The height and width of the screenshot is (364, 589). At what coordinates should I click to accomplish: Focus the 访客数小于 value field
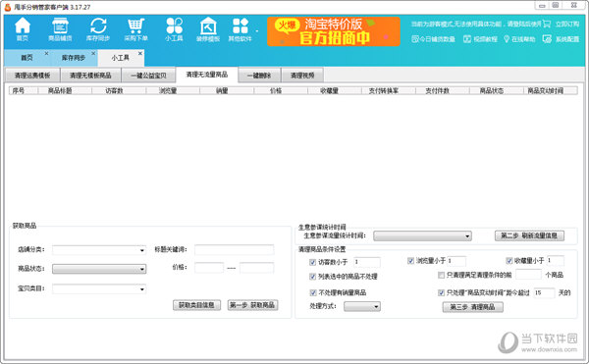pos(367,262)
